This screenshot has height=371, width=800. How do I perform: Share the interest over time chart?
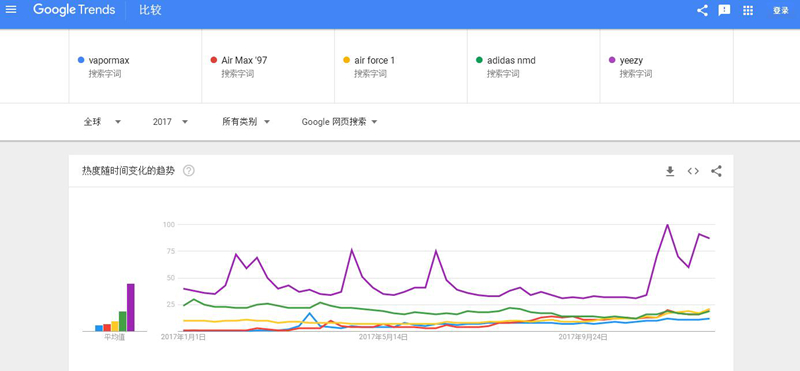716,171
